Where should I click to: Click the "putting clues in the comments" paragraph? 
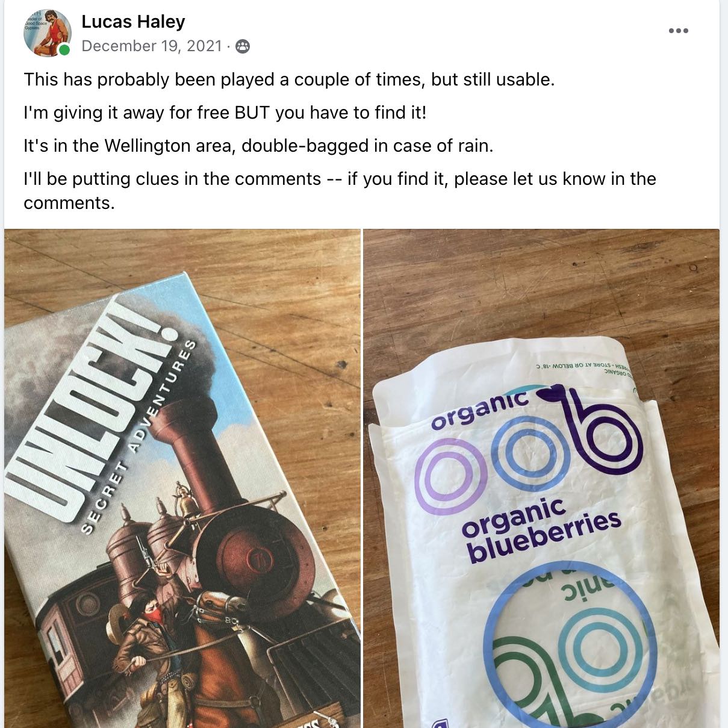pos(340,190)
